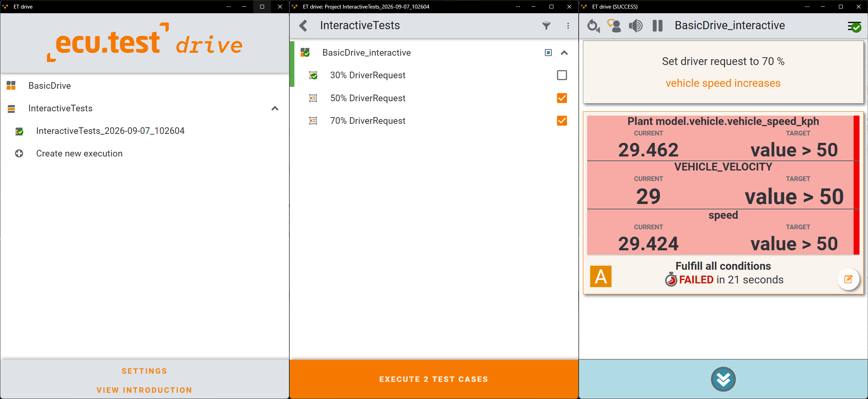Viewport: 868px width, 399px height.
Task: Click Execute 2 Test Cases button
Action: (x=434, y=379)
